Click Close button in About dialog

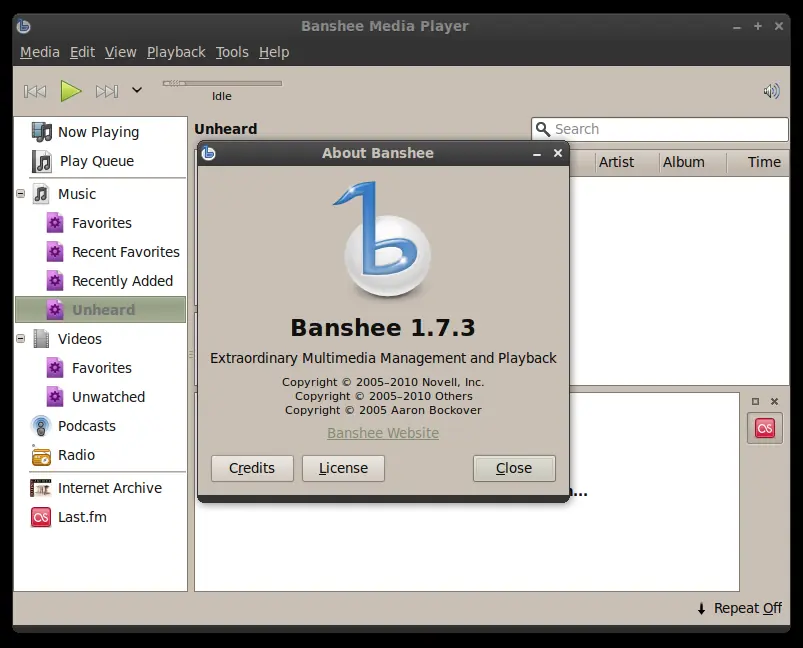pos(514,468)
